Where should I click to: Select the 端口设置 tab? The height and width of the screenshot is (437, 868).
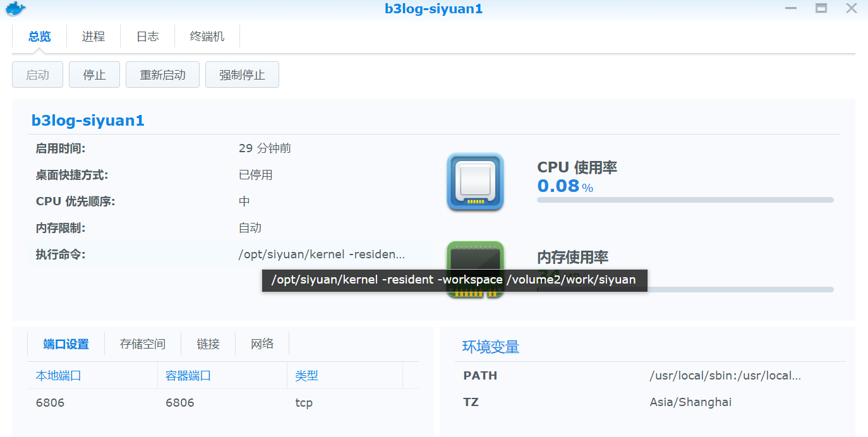[66, 344]
